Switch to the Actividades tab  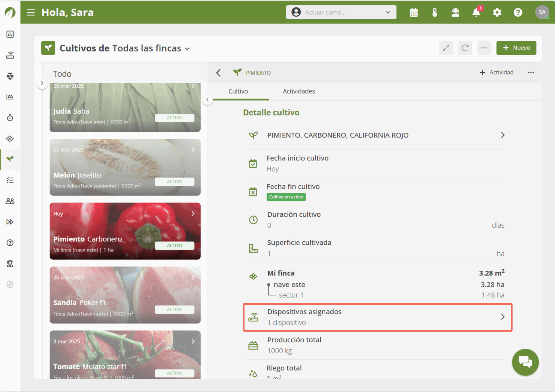coord(299,91)
